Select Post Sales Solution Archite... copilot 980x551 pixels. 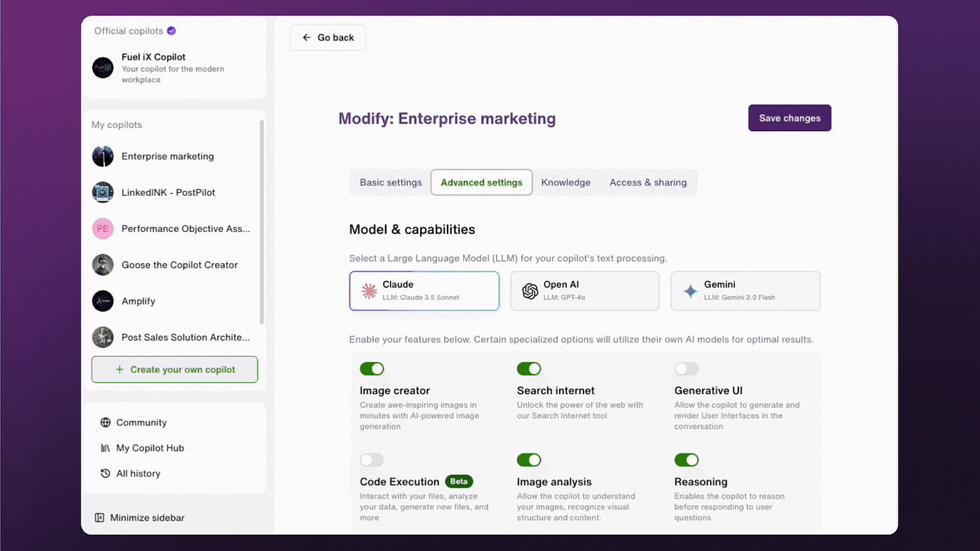[172, 337]
